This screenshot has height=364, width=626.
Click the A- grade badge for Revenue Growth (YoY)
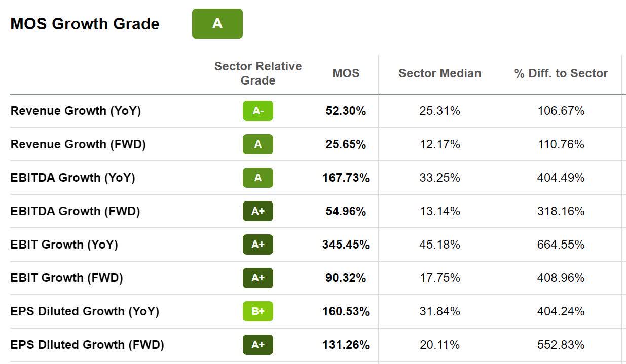click(257, 111)
